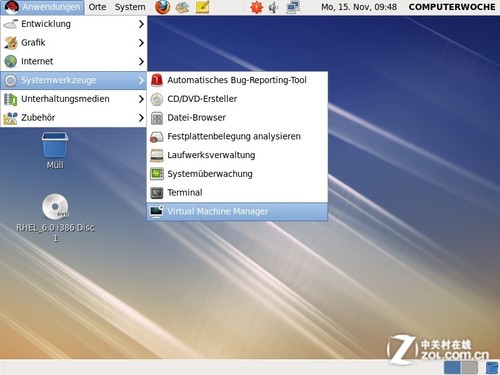The width and height of the screenshot is (500, 375).
Task: Open the sticky notes panel launcher
Action: point(202,7)
